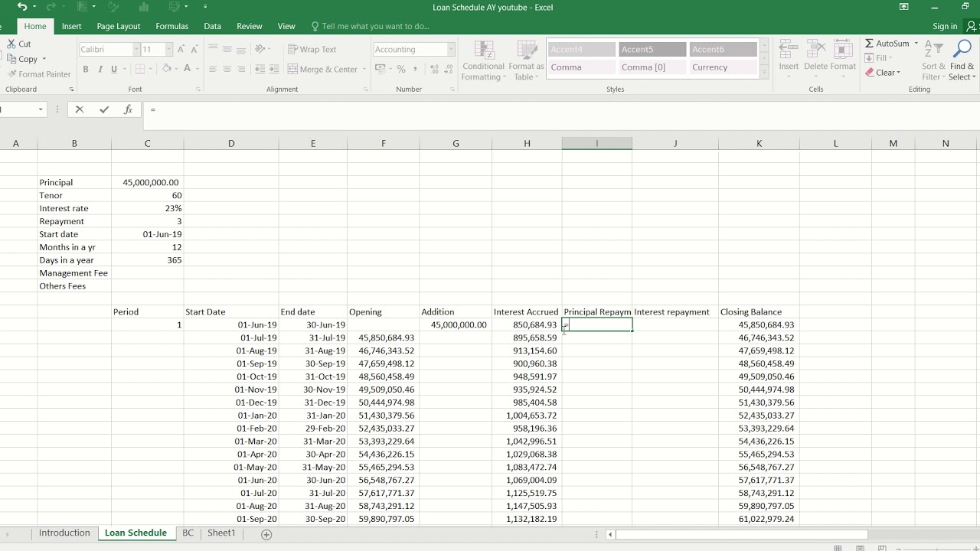Open the Merge & Center dropdown arrow
The width and height of the screenshot is (980, 551).
(364, 69)
